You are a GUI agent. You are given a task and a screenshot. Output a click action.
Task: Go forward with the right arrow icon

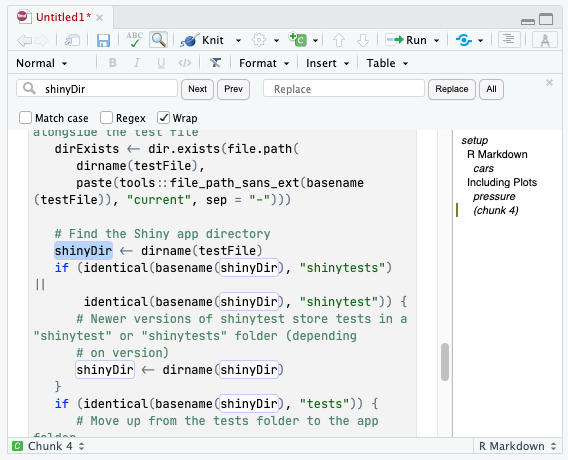coord(42,40)
